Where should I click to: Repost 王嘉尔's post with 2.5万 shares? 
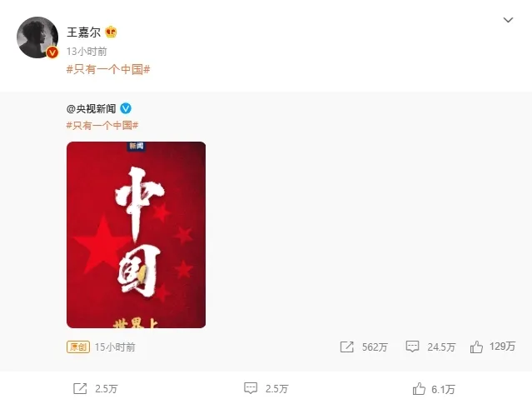(80, 388)
